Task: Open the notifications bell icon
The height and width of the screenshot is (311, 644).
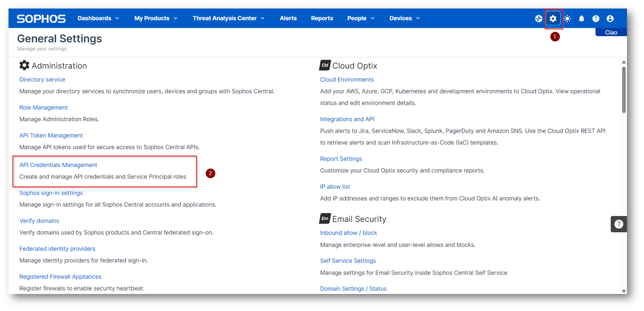Action: 582,19
